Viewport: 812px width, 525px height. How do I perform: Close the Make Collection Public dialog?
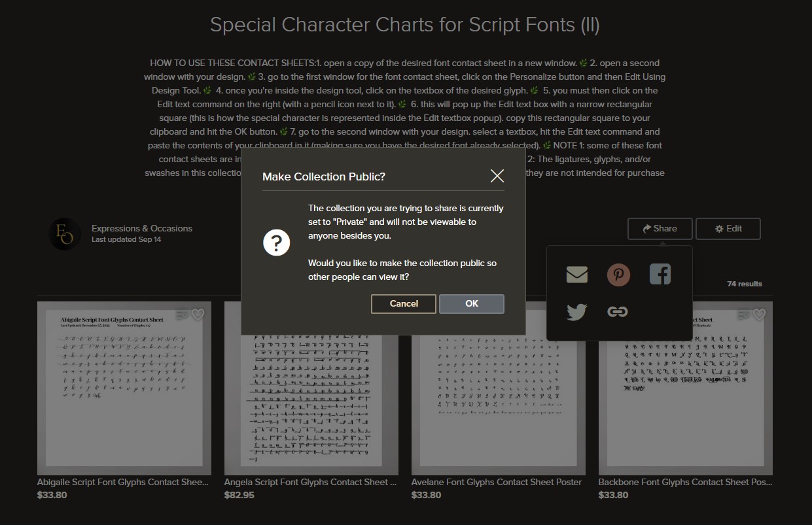497,176
